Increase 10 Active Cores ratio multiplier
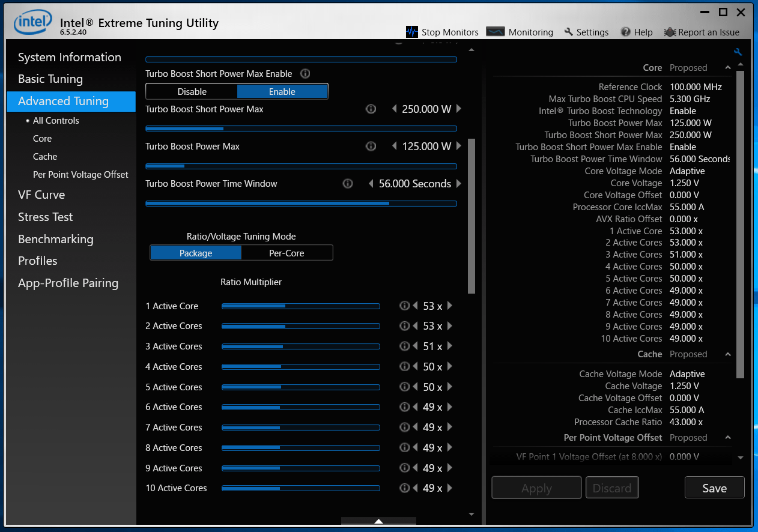Image resolution: width=758 pixels, height=532 pixels. pos(450,488)
